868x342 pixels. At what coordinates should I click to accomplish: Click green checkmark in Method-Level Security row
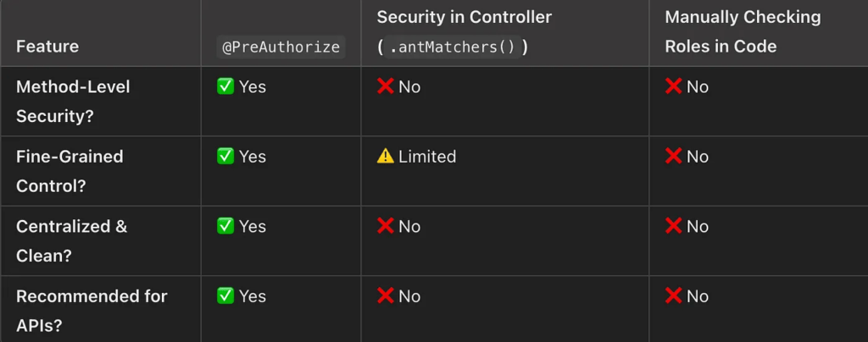point(225,86)
